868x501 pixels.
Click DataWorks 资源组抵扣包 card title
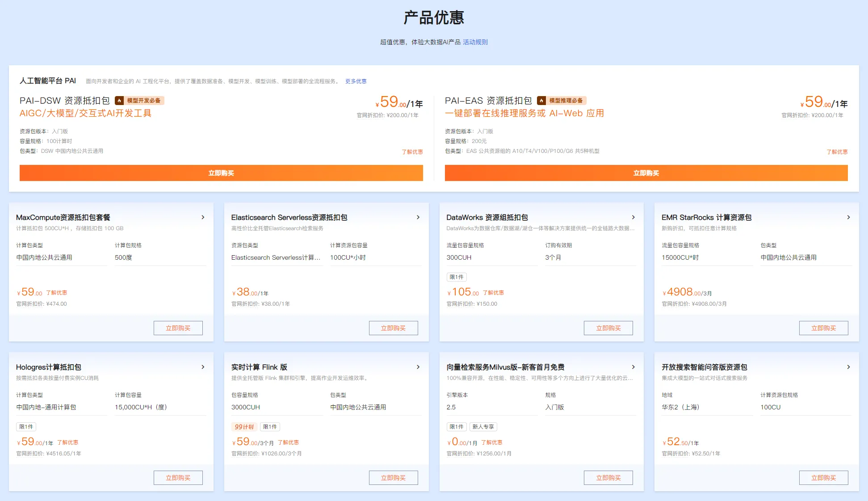(487, 217)
